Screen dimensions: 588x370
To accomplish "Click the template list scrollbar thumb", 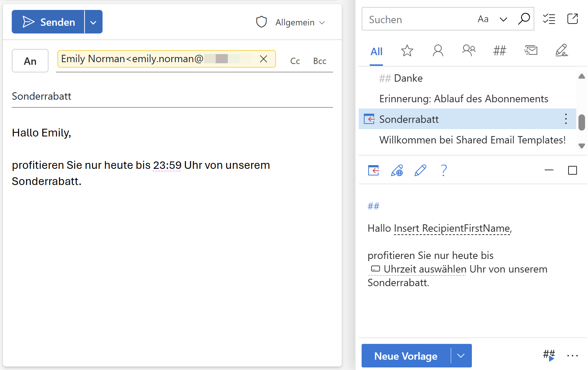I will click(x=581, y=122).
